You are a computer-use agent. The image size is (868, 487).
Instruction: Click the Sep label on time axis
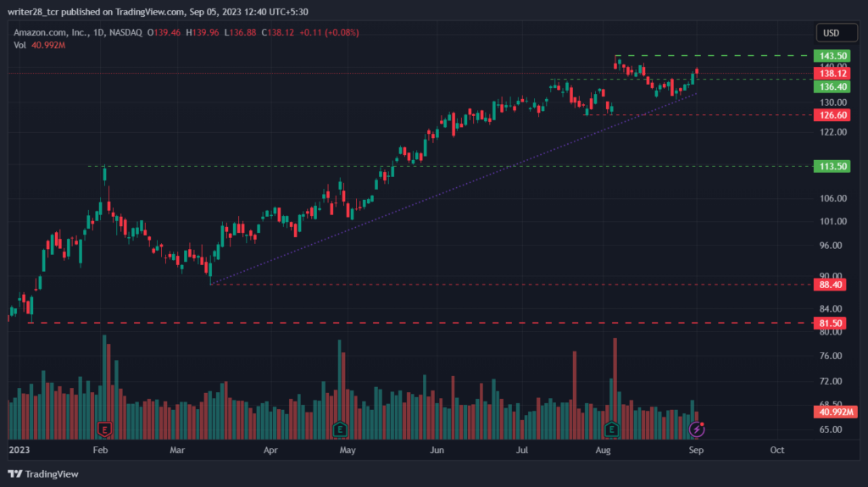[696, 450]
